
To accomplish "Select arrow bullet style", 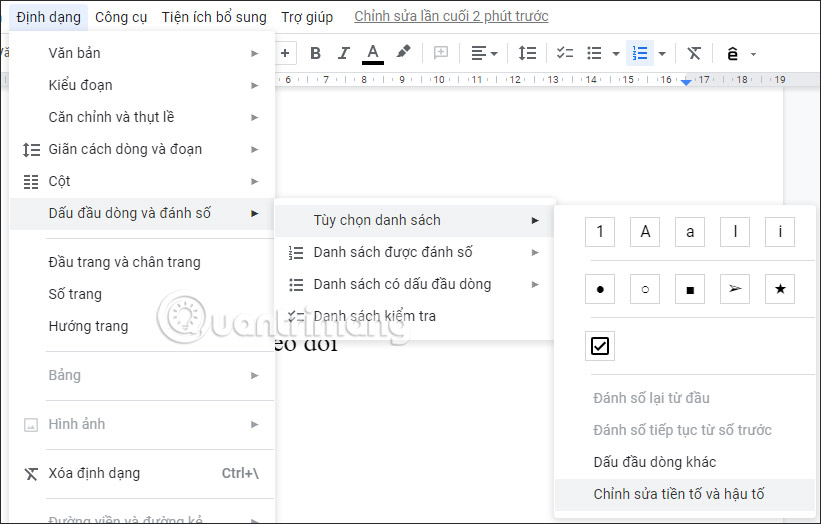I will [x=735, y=289].
